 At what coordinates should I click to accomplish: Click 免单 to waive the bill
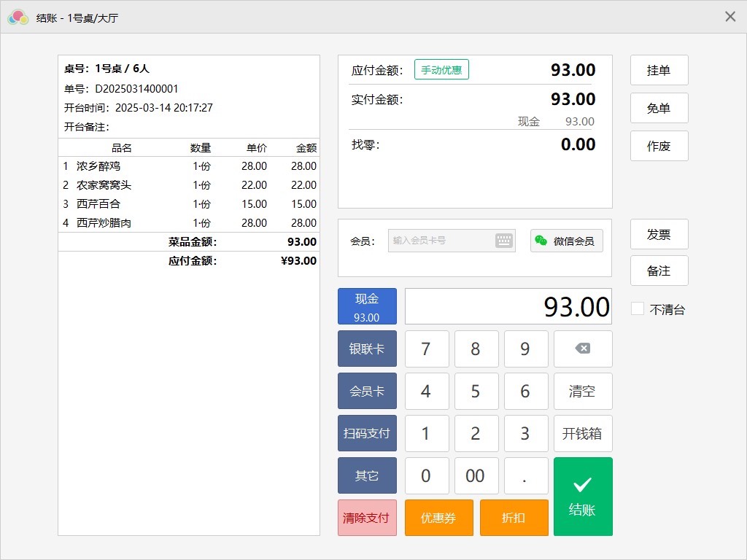point(659,109)
